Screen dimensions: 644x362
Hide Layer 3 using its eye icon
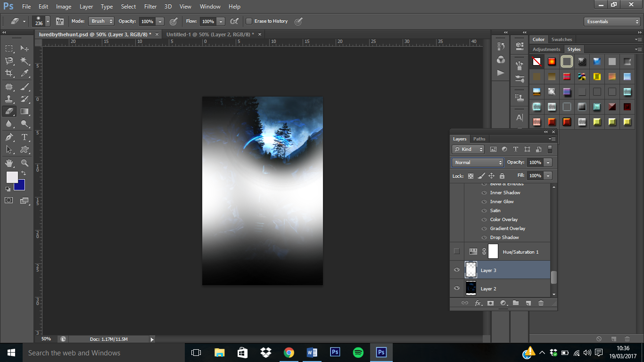click(456, 270)
